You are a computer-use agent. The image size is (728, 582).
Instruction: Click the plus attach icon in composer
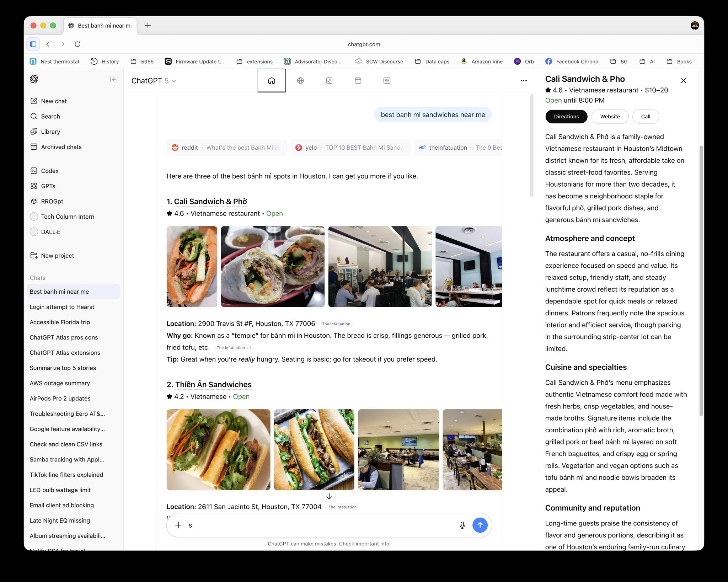[178, 525]
